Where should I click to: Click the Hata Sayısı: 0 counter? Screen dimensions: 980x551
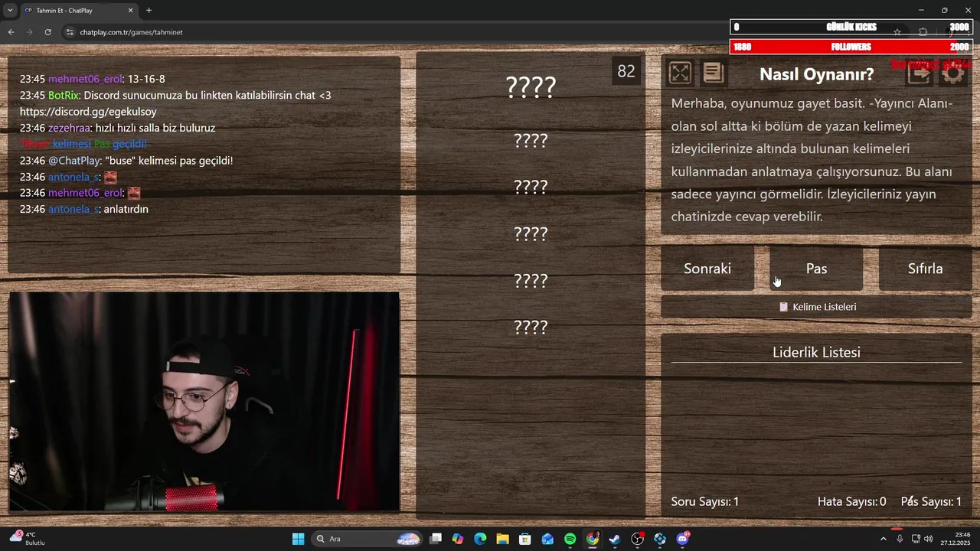(852, 502)
